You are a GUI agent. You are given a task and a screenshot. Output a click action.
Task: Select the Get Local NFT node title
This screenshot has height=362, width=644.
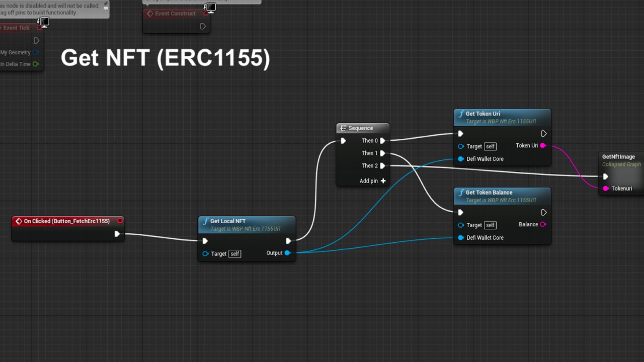(228, 221)
